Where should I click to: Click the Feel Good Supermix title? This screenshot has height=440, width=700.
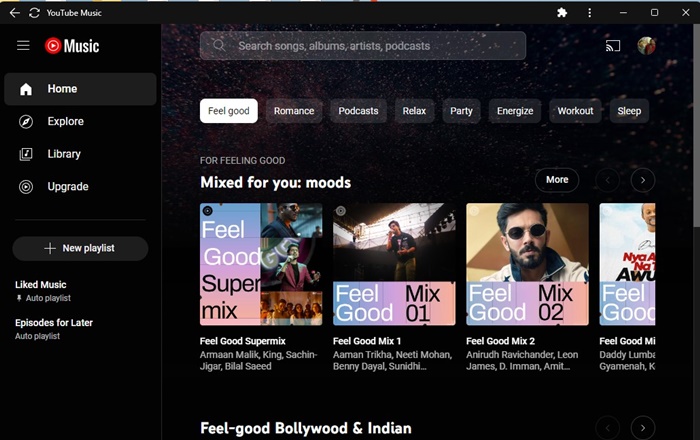click(x=242, y=341)
